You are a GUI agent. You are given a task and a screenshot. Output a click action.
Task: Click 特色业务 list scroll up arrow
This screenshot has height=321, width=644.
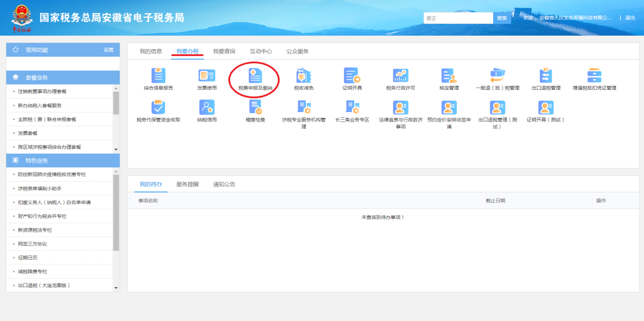pos(116,171)
